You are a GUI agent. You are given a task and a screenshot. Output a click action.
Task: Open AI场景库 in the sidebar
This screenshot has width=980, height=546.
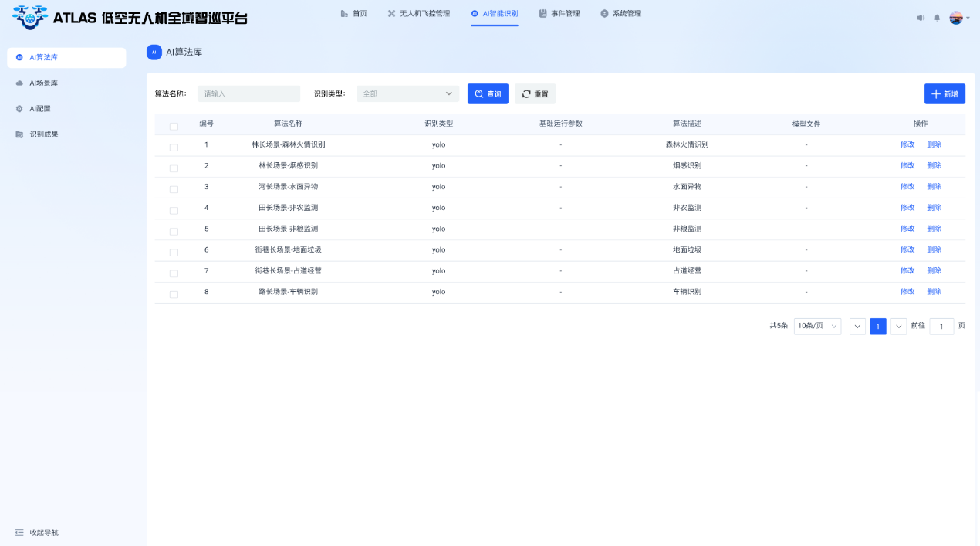44,83
